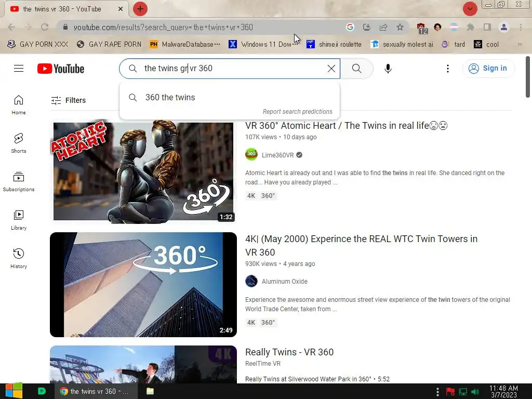532x399 pixels.
Task: Open the cool bookmark
Action: coord(486,45)
